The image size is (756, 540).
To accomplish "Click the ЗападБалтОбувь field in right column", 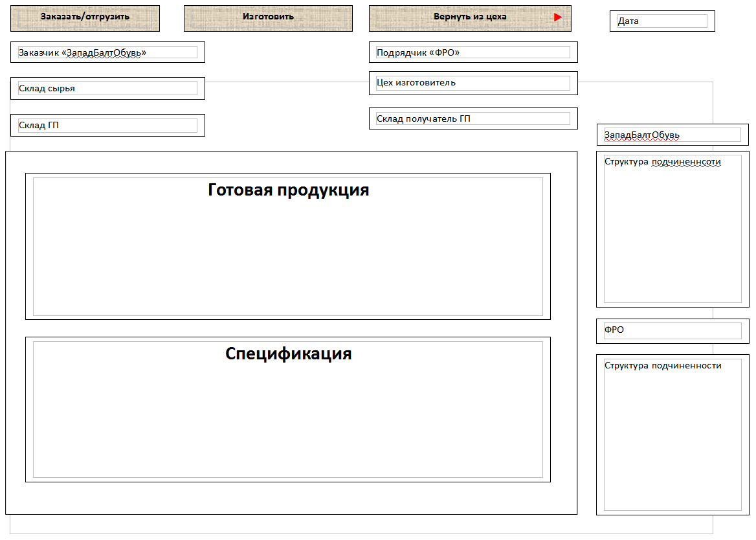I will tap(672, 135).
